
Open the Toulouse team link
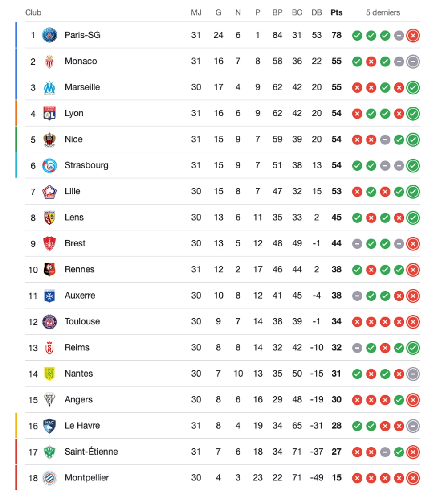pos(82,321)
